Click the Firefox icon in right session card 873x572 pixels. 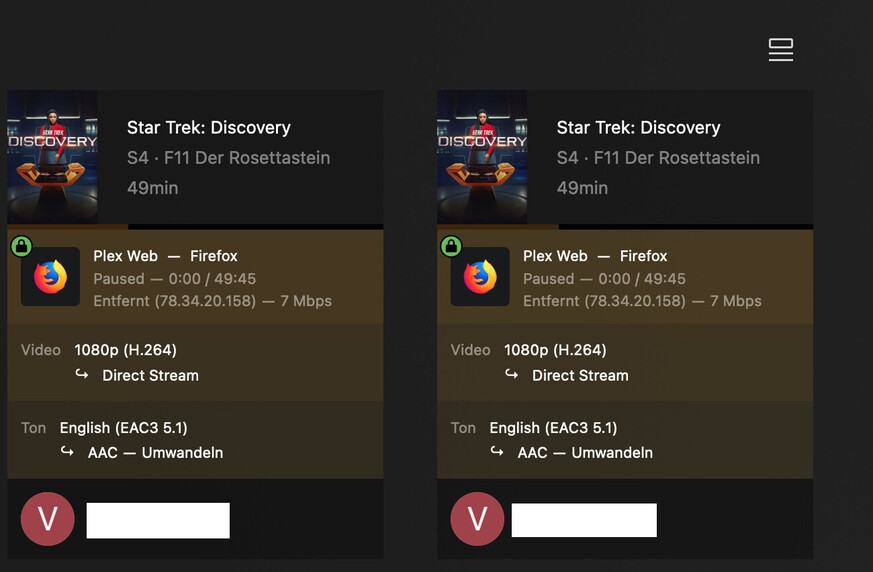[480, 277]
